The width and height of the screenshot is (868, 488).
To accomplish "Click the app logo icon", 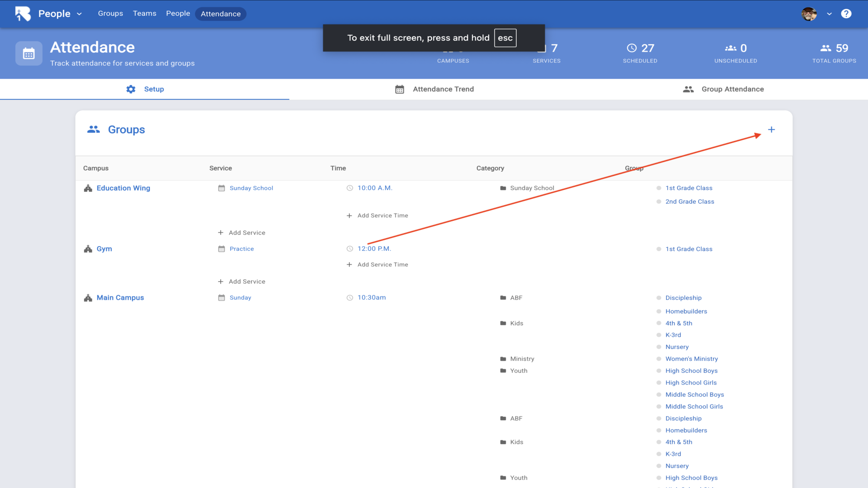I will click(23, 14).
